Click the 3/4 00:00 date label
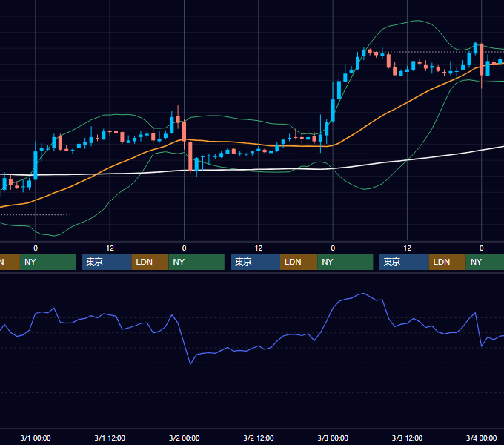The width and height of the screenshot is (504, 445). (x=482, y=438)
